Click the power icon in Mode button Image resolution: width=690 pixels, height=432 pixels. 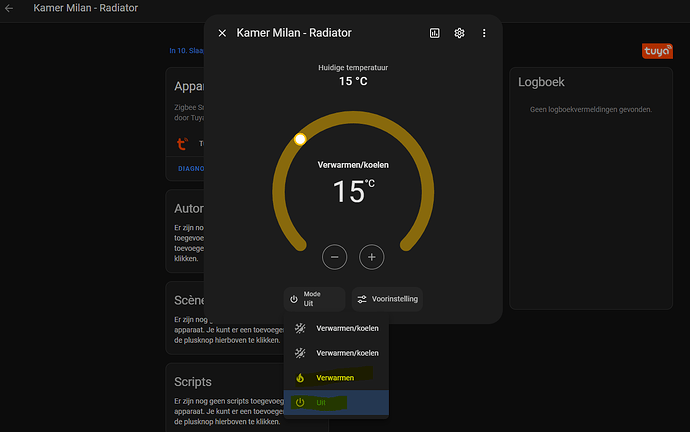[x=294, y=299]
